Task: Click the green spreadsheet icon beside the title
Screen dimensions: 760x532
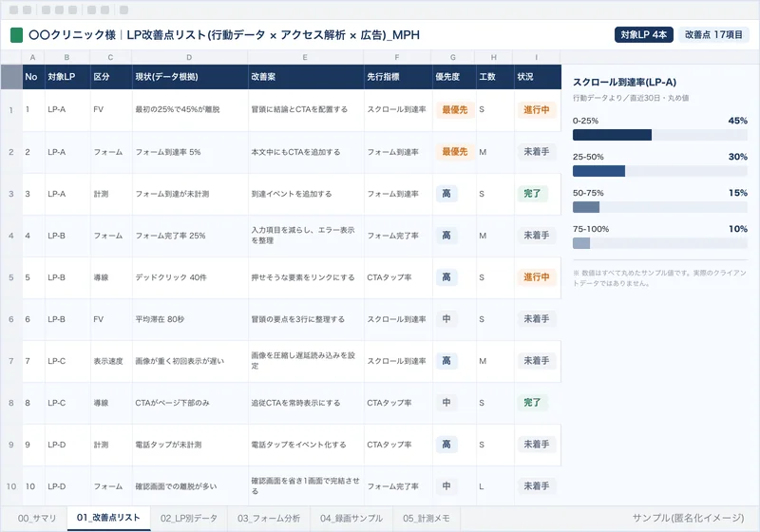Action: 16,35
